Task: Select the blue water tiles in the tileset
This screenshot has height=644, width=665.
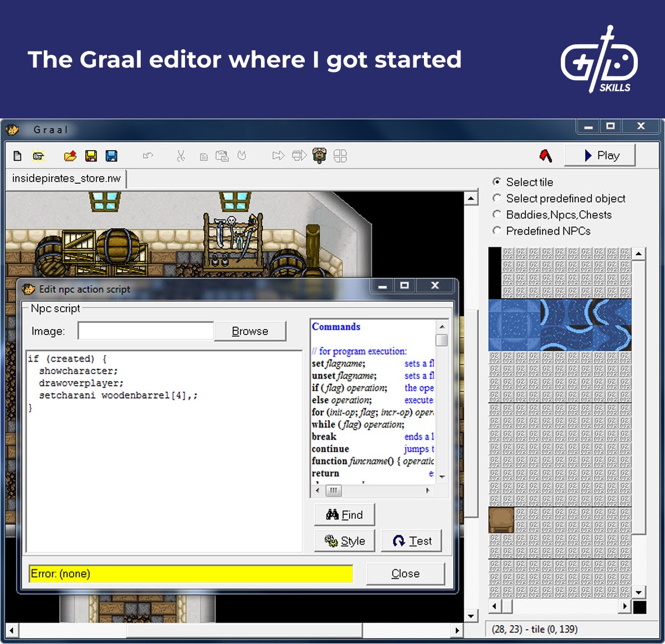Action: point(560,326)
